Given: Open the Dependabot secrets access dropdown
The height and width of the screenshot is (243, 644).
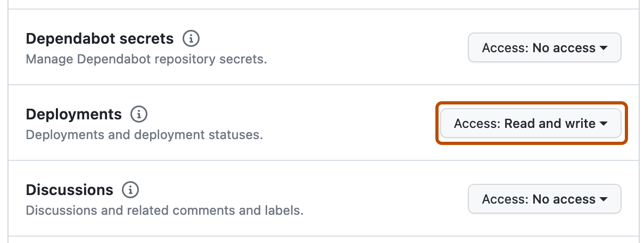Looking at the screenshot, I should [544, 48].
